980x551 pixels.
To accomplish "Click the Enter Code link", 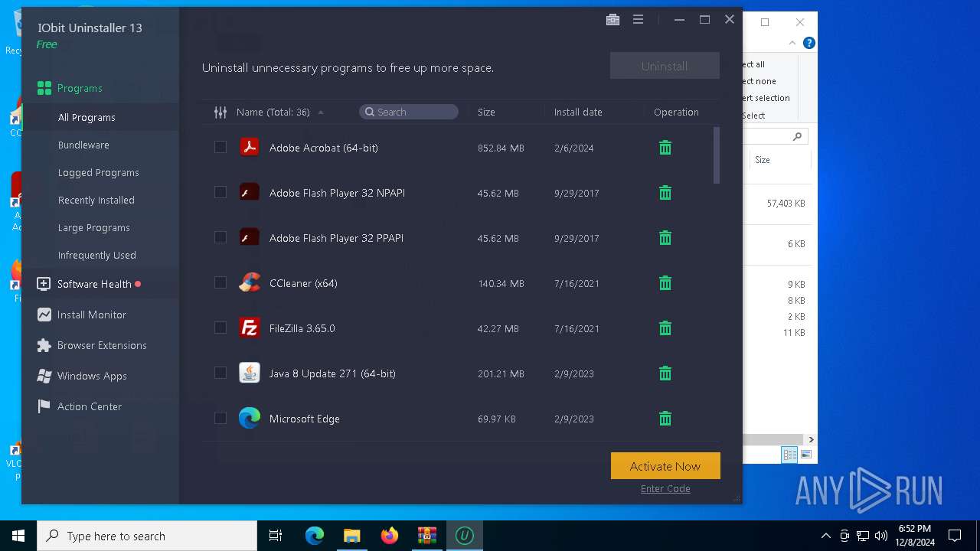I will click(665, 488).
